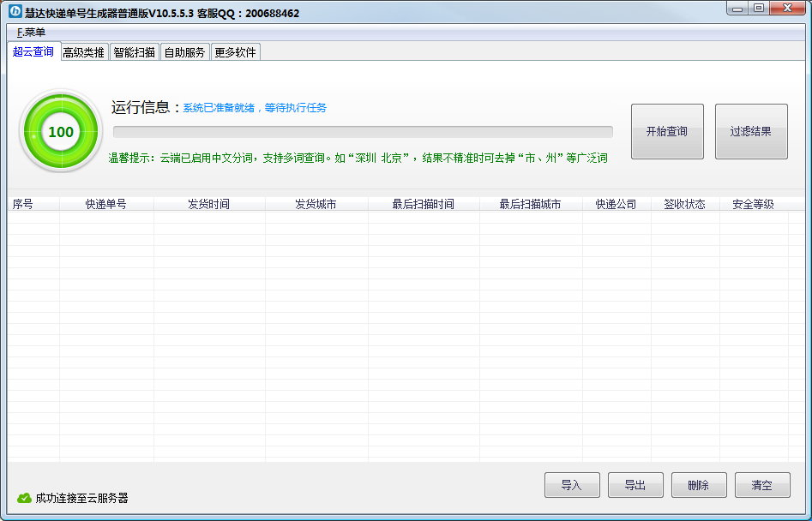Sort by 快递单号 column header
The height and width of the screenshot is (521, 812).
pos(106,204)
